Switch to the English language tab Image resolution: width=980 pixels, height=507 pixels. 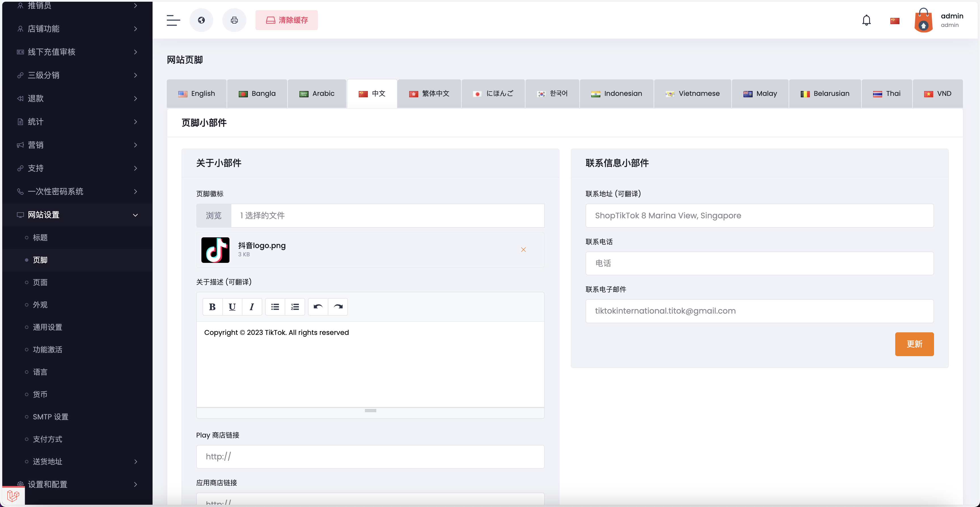[196, 93]
